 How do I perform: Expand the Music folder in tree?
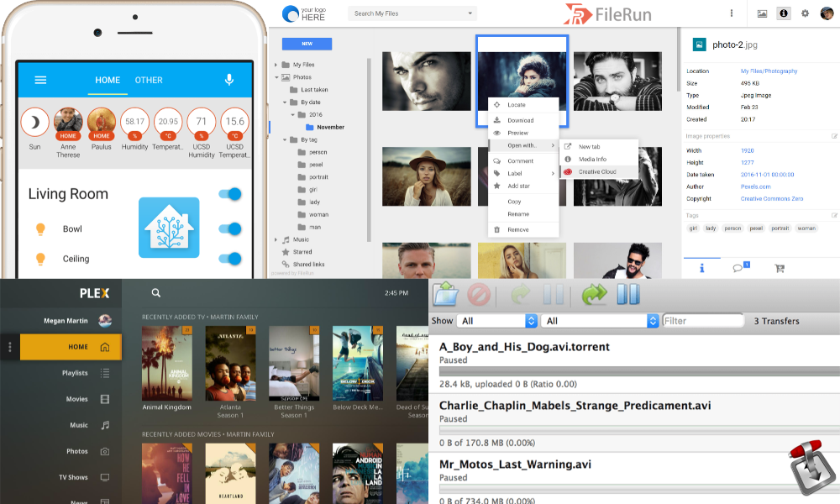[x=276, y=239]
